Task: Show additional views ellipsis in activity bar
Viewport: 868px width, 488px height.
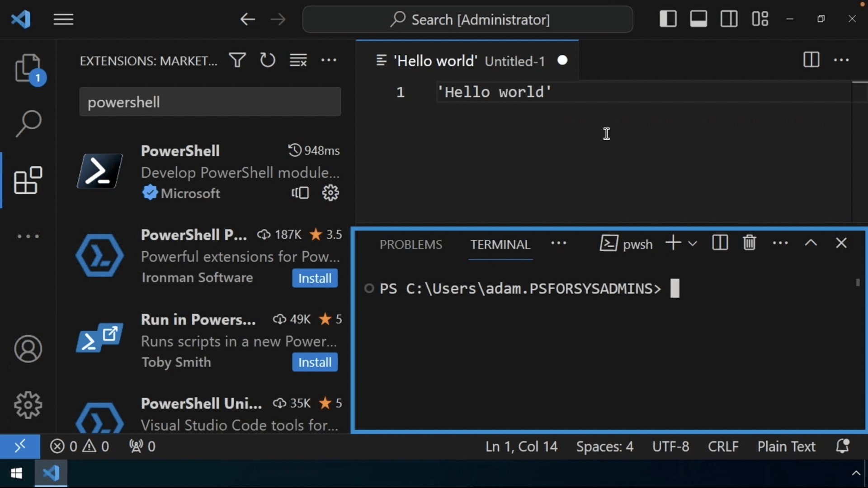Action: point(28,236)
